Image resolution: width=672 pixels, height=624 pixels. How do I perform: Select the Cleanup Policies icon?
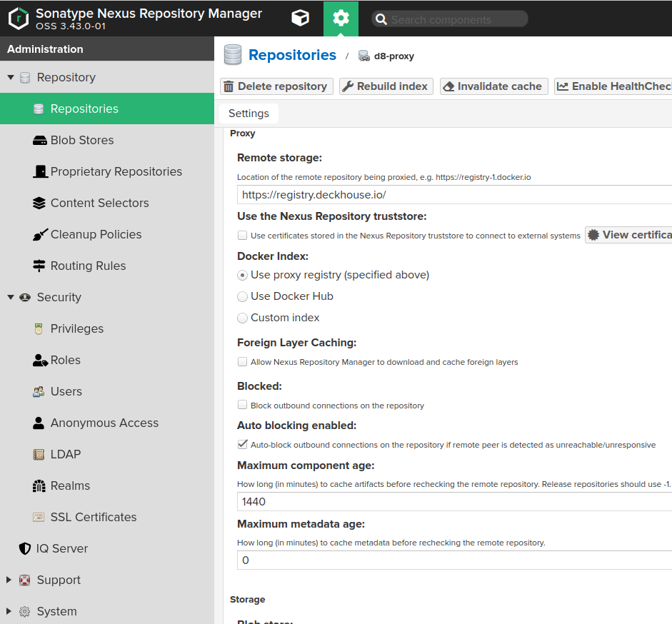click(38, 234)
